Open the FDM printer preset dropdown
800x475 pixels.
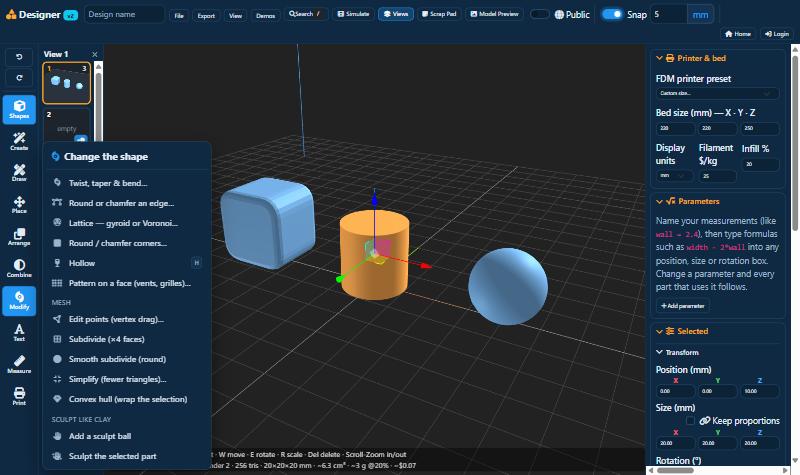point(717,93)
